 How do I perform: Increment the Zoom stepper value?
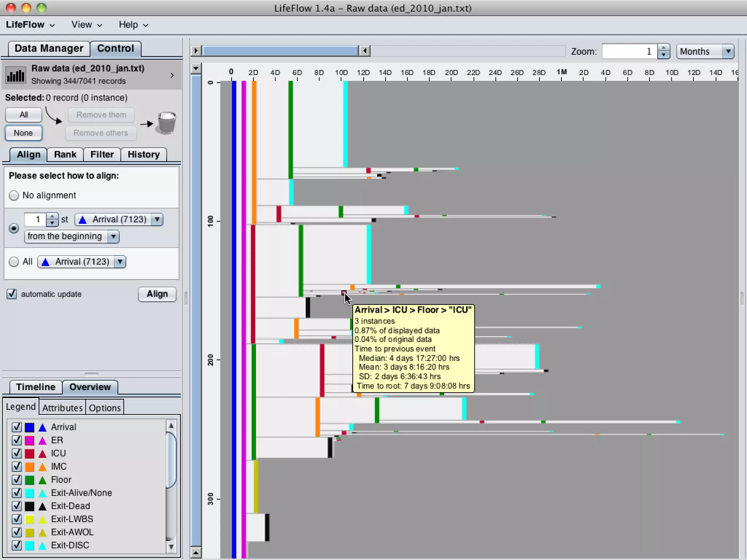tap(663, 48)
